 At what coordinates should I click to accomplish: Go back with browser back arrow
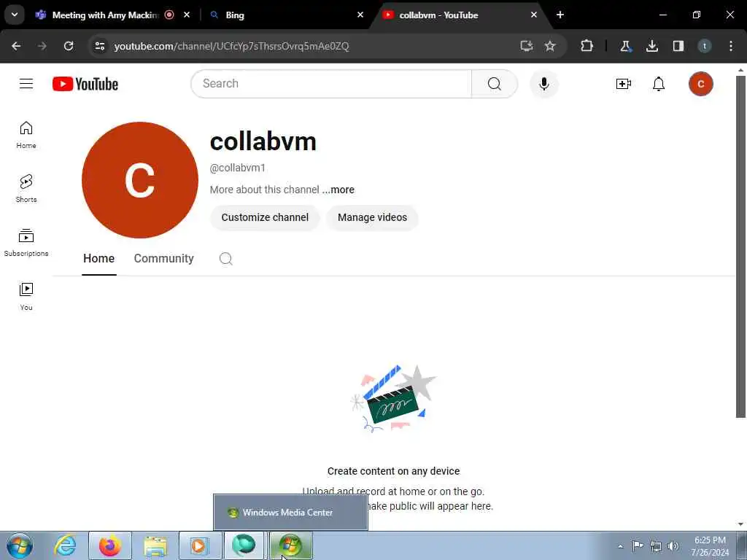pyautogui.click(x=16, y=46)
